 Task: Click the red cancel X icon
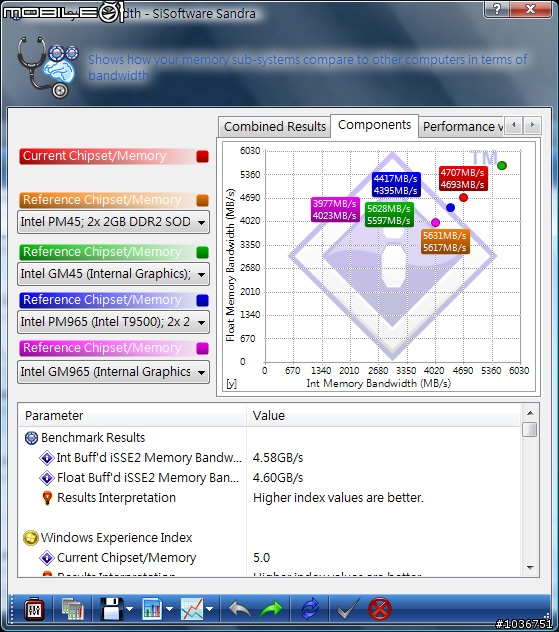[380, 609]
